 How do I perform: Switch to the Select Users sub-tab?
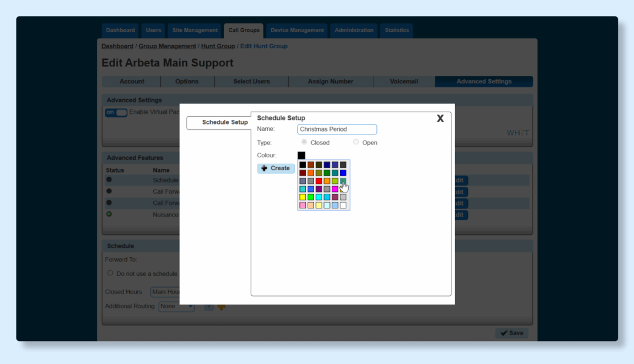251,81
